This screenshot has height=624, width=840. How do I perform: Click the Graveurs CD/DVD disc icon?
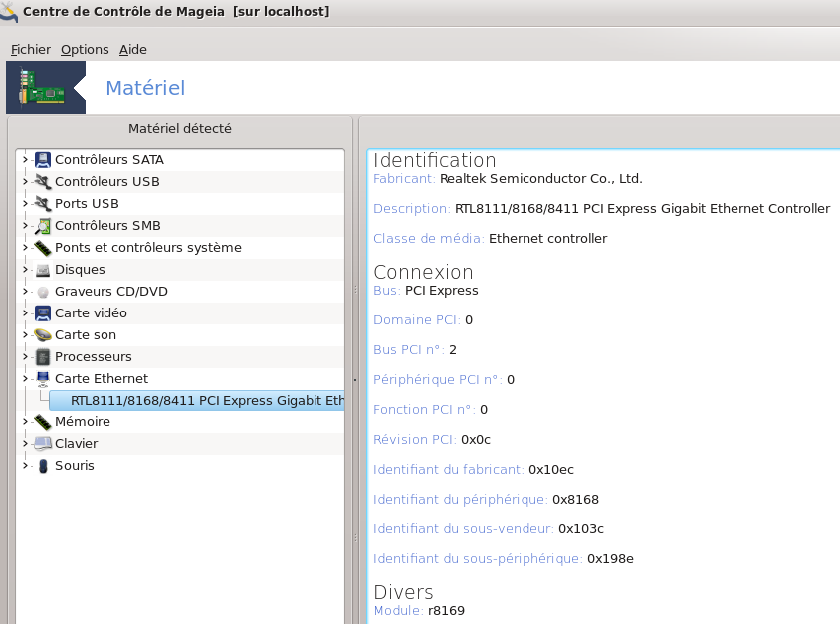(x=42, y=292)
